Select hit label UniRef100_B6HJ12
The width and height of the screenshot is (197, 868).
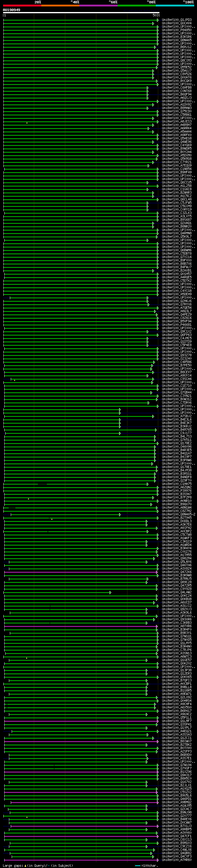[177, 47]
